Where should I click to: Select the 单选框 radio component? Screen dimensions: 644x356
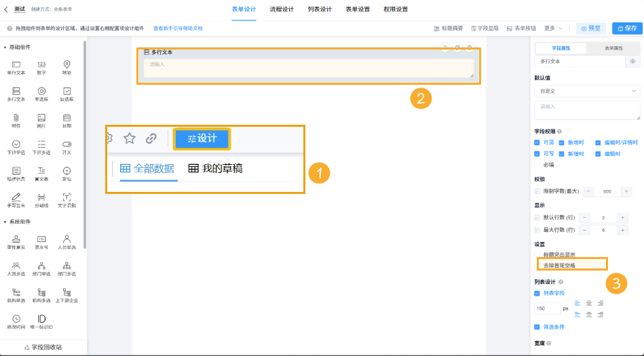coord(41,94)
